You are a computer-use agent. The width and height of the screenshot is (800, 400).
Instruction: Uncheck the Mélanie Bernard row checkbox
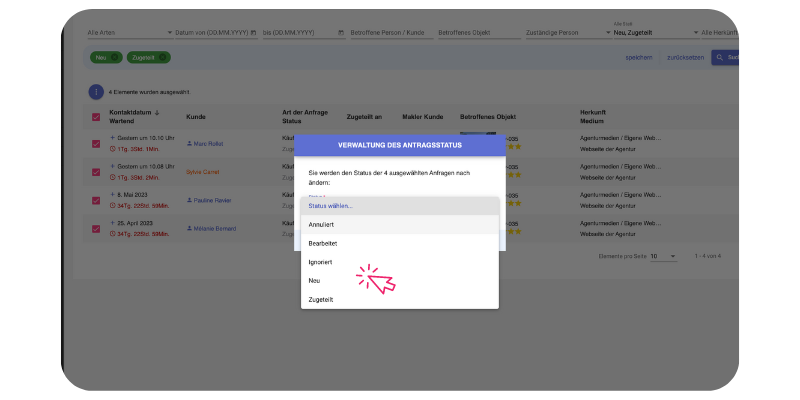tap(96, 229)
